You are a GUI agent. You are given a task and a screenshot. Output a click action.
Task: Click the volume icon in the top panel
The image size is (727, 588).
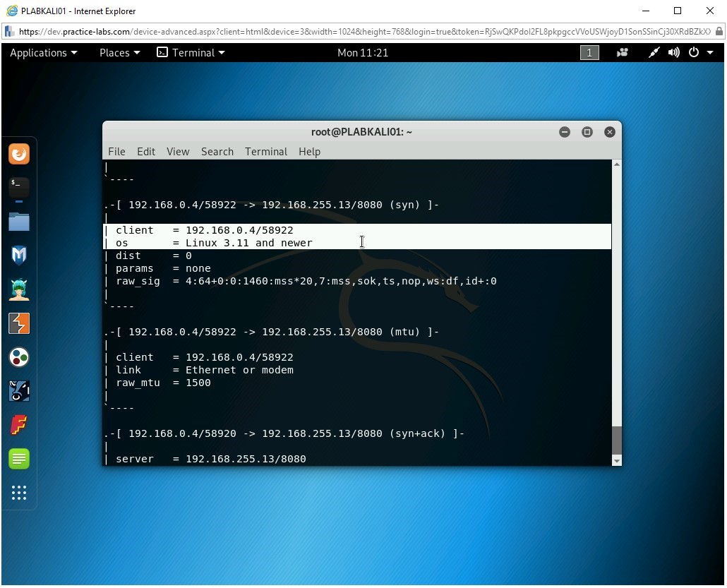click(x=673, y=52)
